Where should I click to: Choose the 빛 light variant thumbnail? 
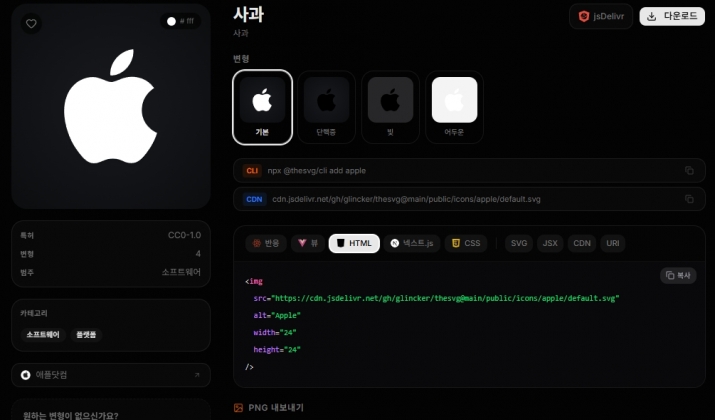390,107
